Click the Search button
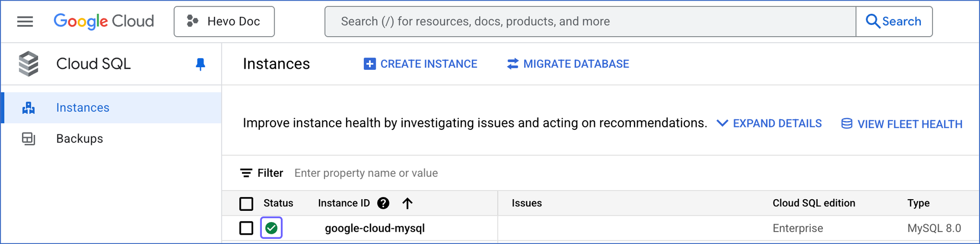 (894, 21)
